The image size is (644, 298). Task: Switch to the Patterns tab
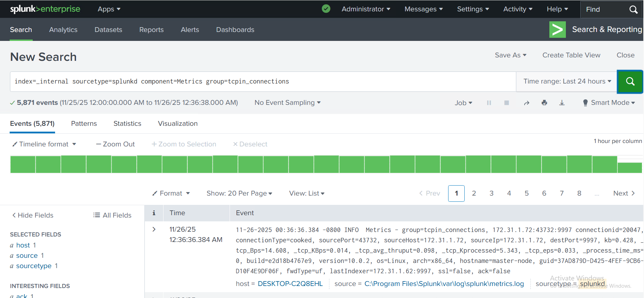pos(84,124)
